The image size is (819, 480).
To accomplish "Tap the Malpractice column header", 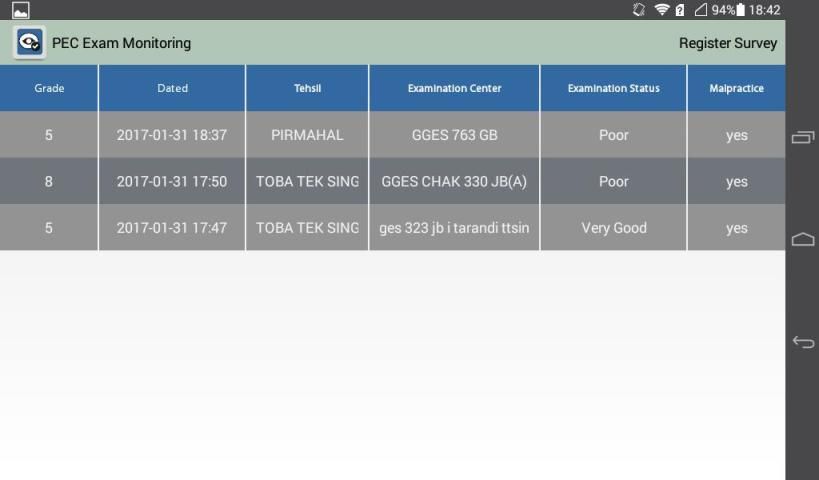I will click(x=736, y=88).
